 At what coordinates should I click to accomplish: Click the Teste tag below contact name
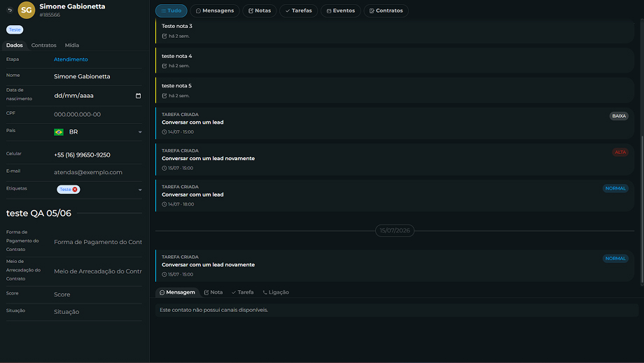(x=15, y=29)
